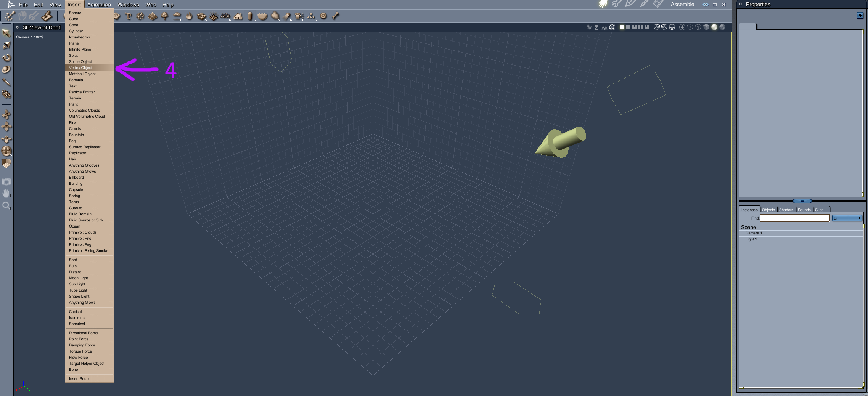Click the Find input field
868x396 pixels.
pos(795,218)
